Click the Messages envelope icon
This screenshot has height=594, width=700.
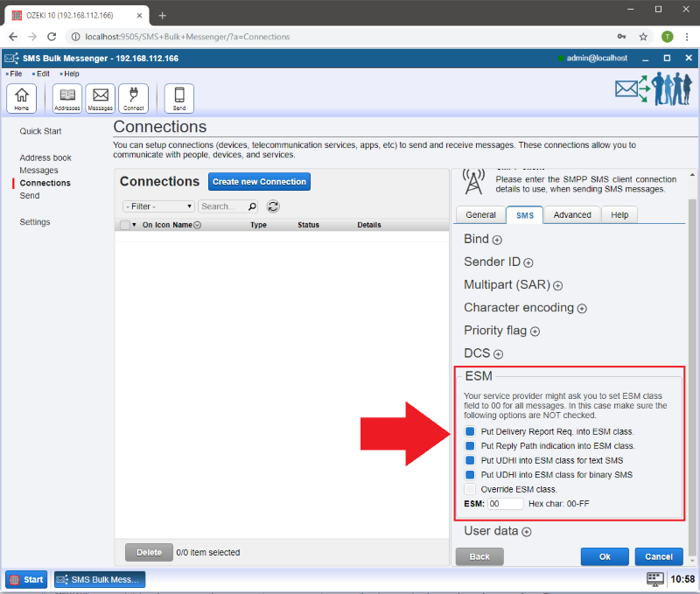click(100, 98)
